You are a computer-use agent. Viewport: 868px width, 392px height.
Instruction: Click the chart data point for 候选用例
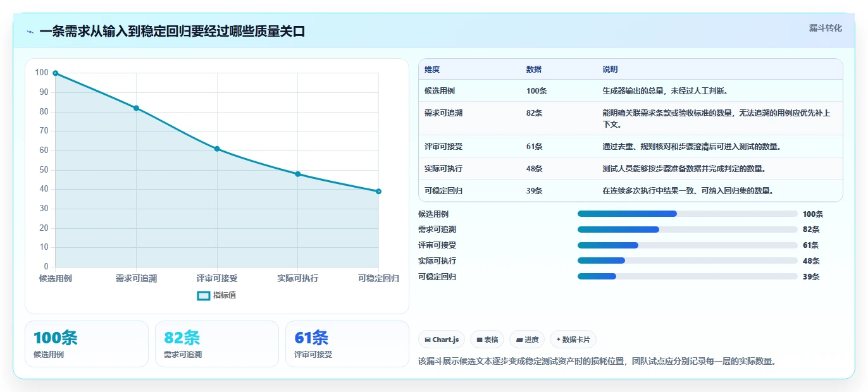point(56,73)
